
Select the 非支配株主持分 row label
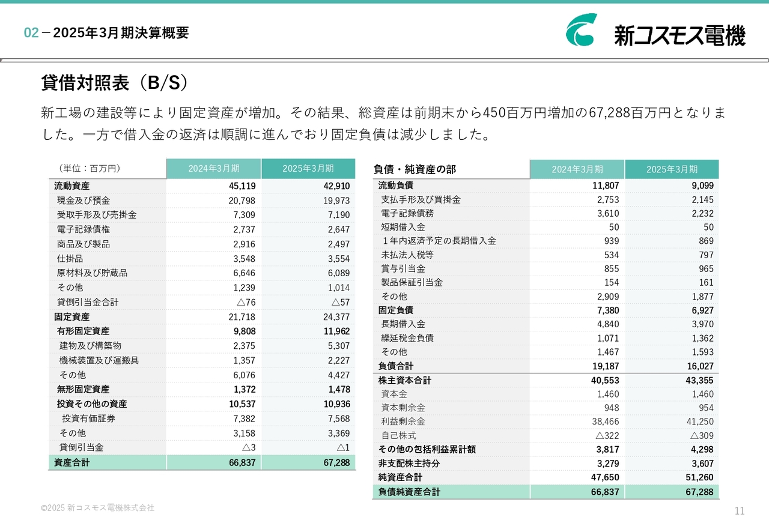[x=409, y=464]
